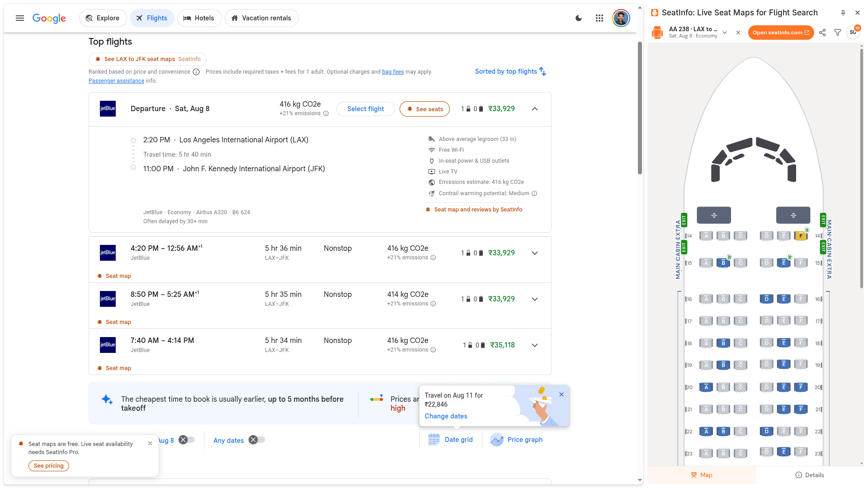Screen dimensions: 868x488
Task: Select seat 22D on the seat map
Action: click(x=766, y=431)
